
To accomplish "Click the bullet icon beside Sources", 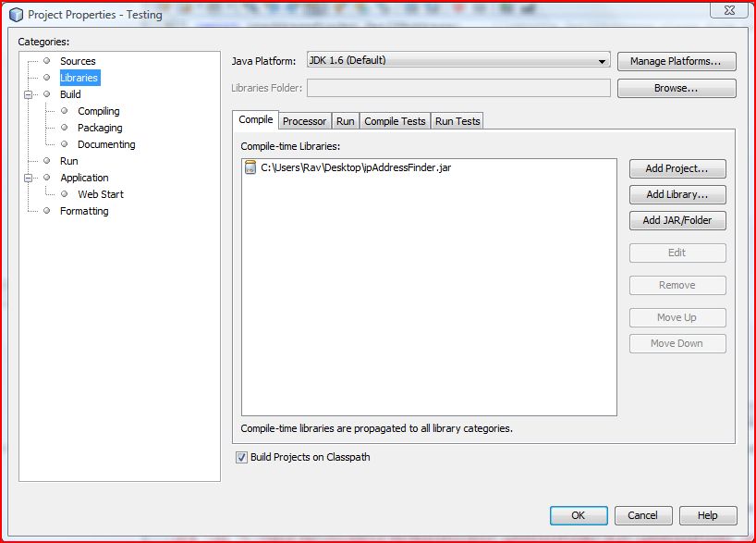I will [x=47, y=61].
